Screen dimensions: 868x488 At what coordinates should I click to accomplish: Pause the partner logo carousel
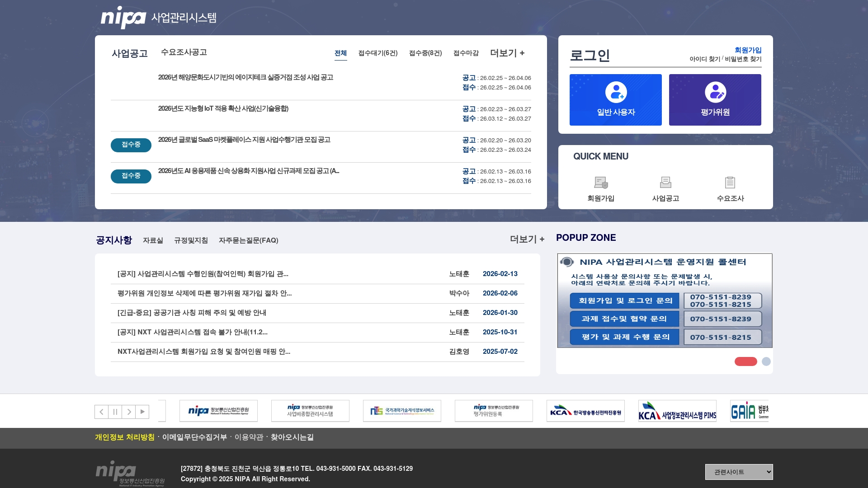click(x=115, y=412)
